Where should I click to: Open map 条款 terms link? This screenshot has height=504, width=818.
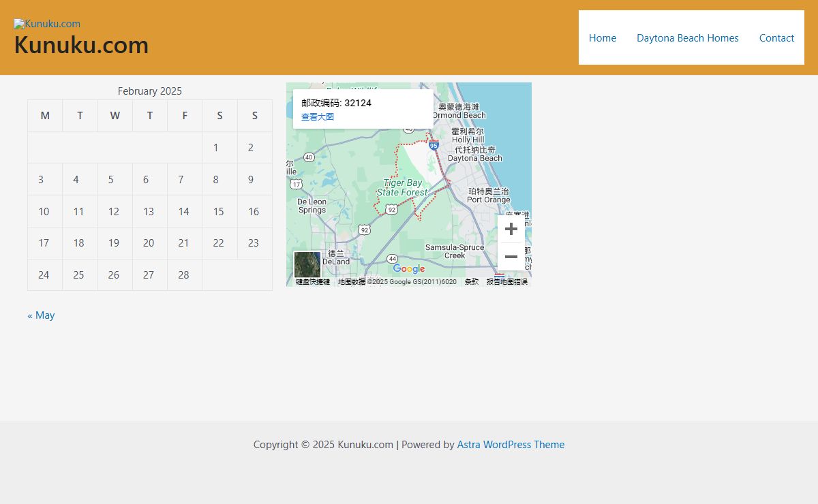(472, 282)
